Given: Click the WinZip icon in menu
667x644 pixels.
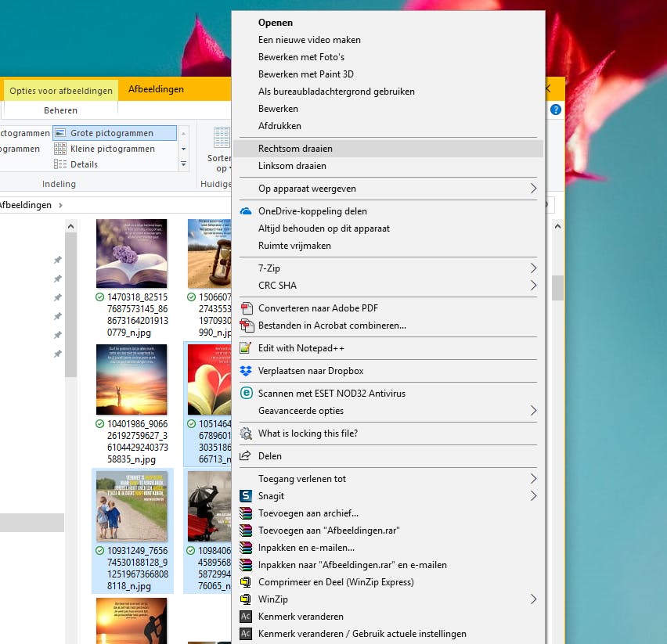Looking at the screenshot, I should (246, 599).
